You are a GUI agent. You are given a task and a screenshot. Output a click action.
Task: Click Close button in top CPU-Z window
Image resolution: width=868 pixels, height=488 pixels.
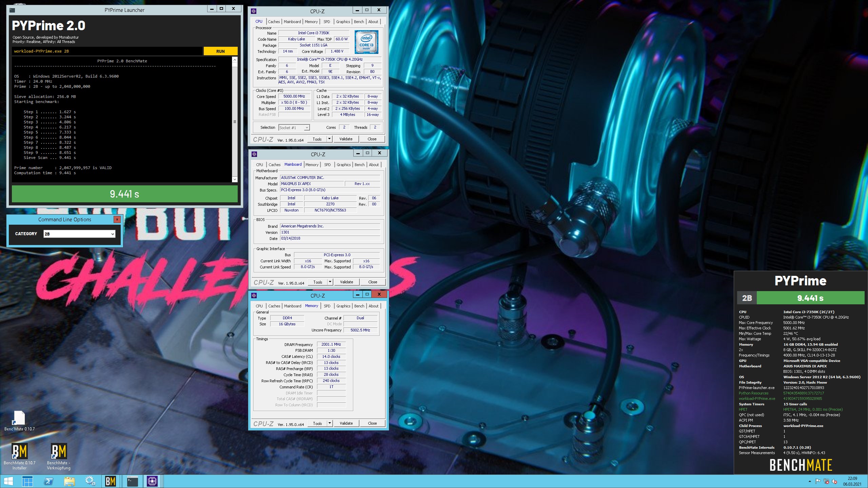point(372,139)
